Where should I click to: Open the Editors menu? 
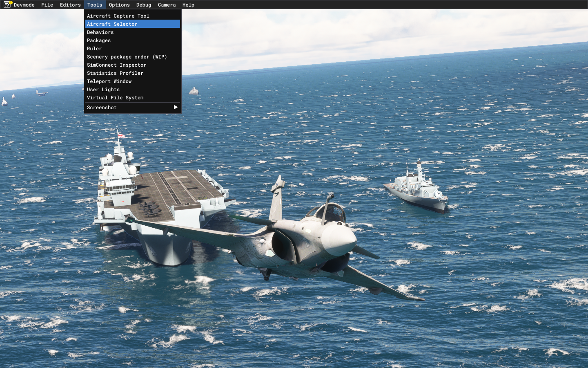tap(70, 5)
